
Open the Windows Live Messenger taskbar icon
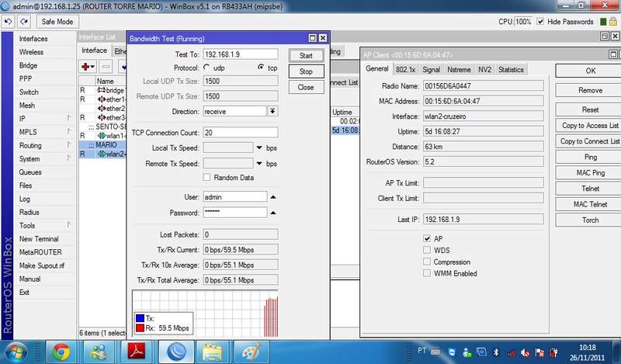click(x=99, y=352)
